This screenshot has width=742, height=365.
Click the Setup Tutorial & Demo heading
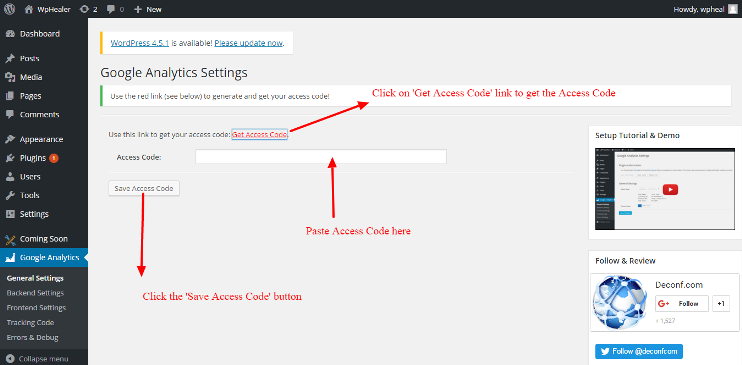coord(637,135)
